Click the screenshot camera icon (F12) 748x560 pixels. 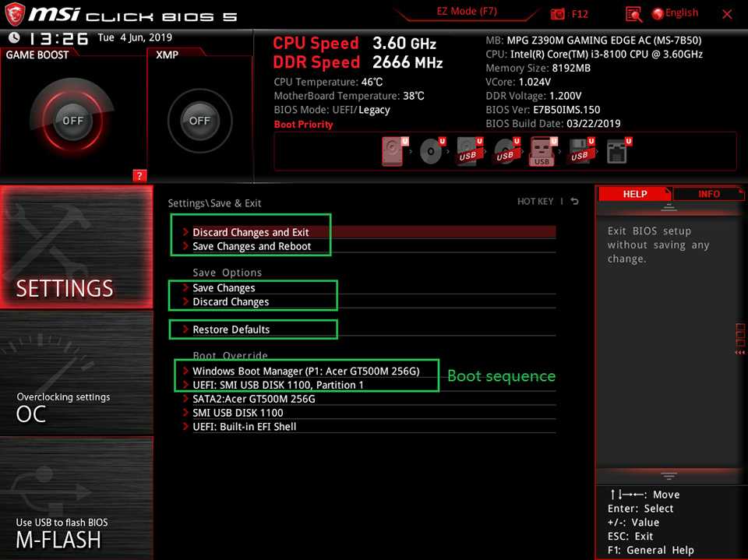coord(558,14)
